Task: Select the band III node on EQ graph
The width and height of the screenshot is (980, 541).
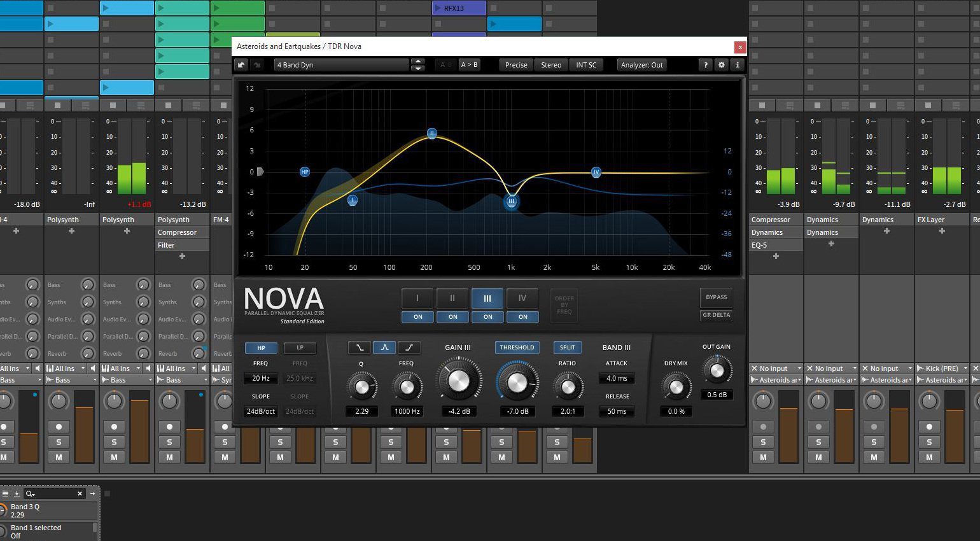Action: pyautogui.click(x=511, y=202)
